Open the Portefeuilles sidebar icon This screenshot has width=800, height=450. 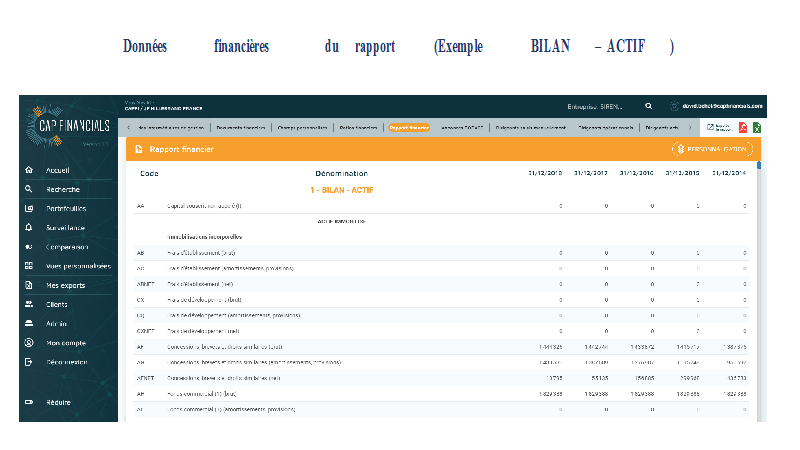28,208
